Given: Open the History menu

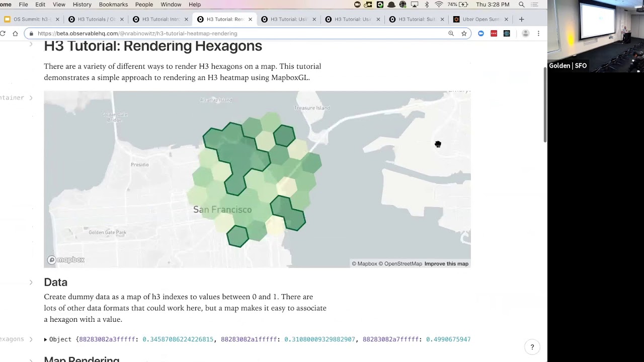Looking at the screenshot, I should [x=82, y=5].
